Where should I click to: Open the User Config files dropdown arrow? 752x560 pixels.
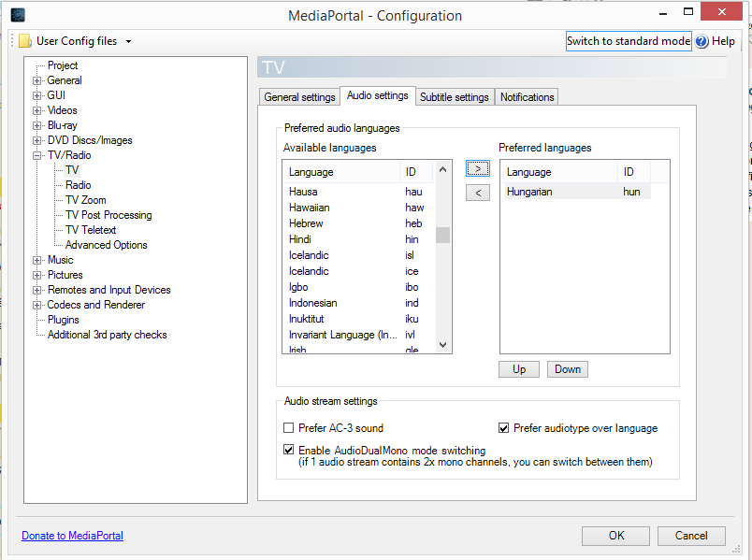click(128, 42)
